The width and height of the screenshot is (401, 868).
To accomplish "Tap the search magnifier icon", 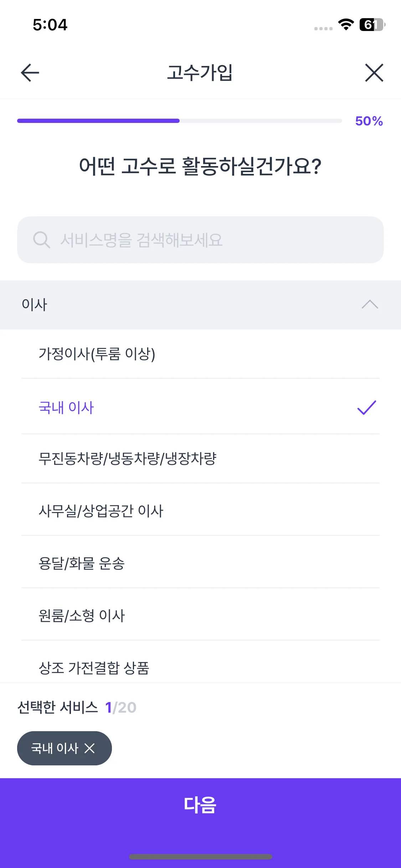I will [41, 240].
